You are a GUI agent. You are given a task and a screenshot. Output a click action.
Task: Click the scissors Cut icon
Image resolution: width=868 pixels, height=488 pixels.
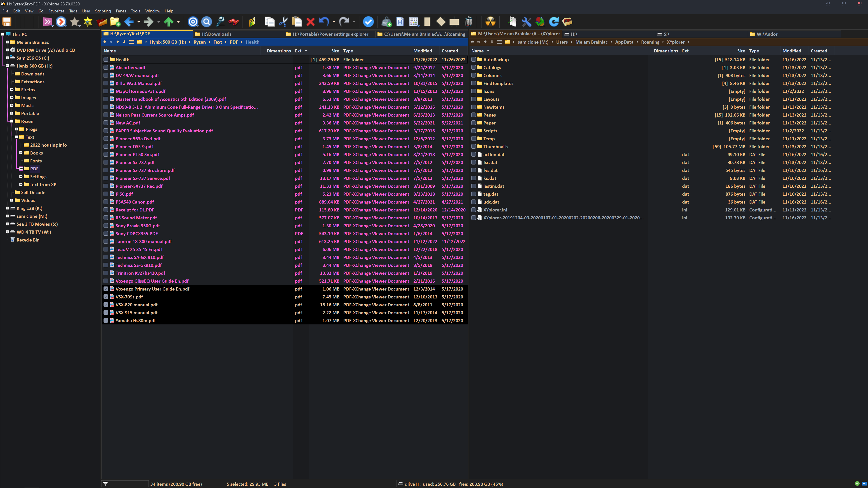click(x=283, y=22)
